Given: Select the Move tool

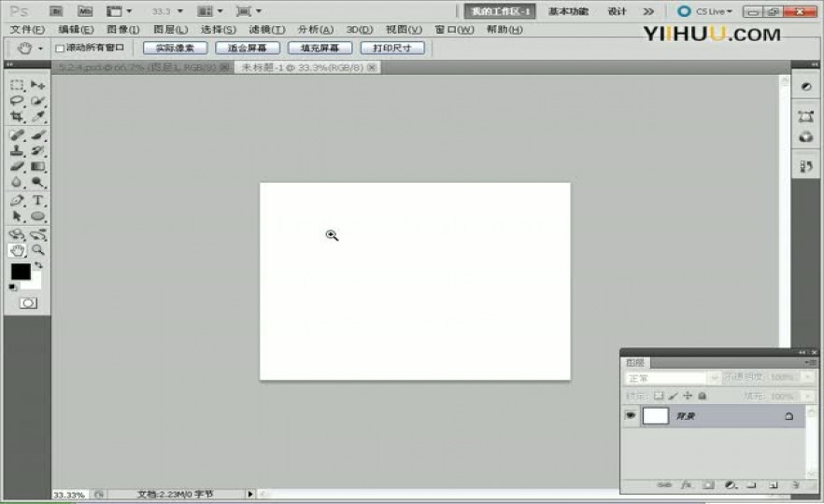Looking at the screenshot, I should [37, 85].
